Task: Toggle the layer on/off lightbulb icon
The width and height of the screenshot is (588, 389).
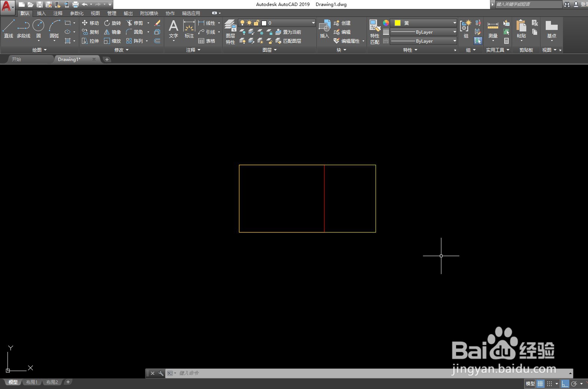Action: point(242,23)
